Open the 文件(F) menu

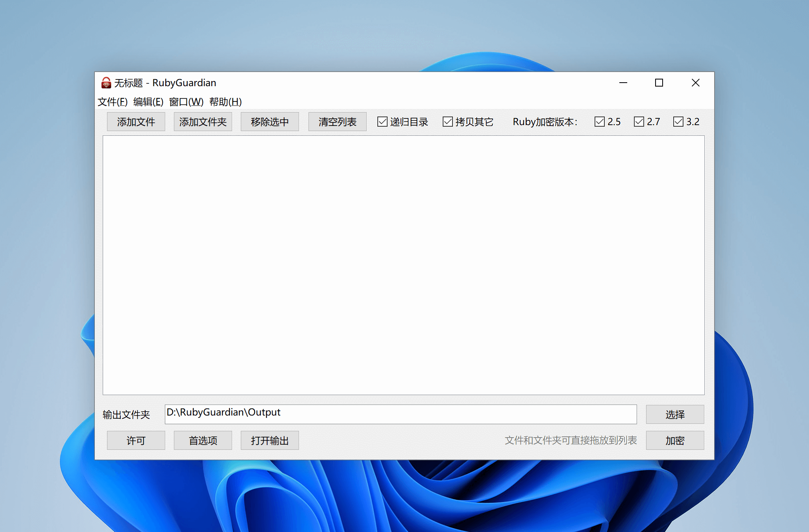pyautogui.click(x=113, y=102)
